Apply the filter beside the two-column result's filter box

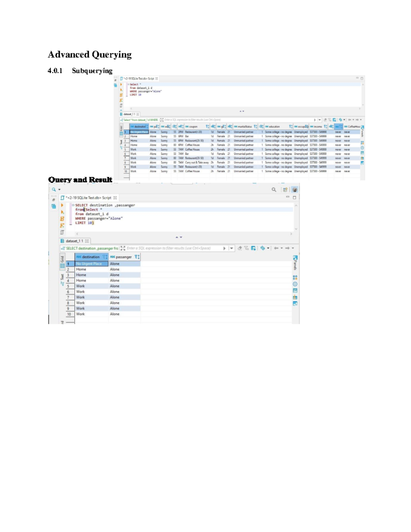pos(224,248)
